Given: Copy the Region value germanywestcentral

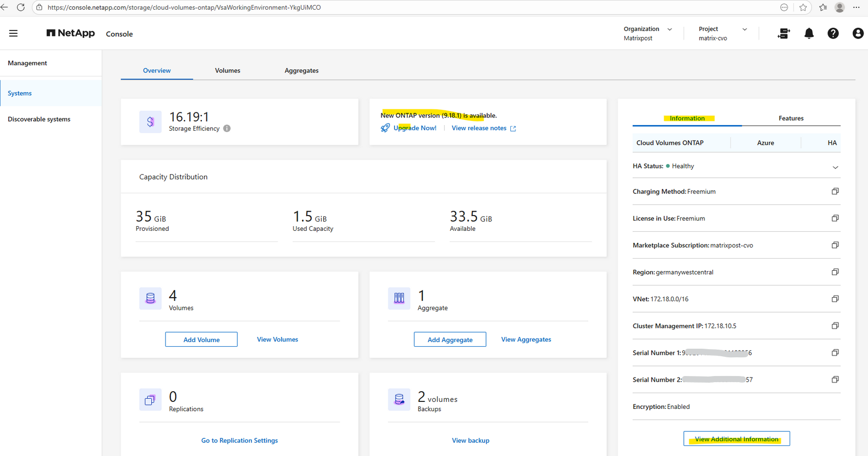Looking at the screenshot, I should pos(835,272).
